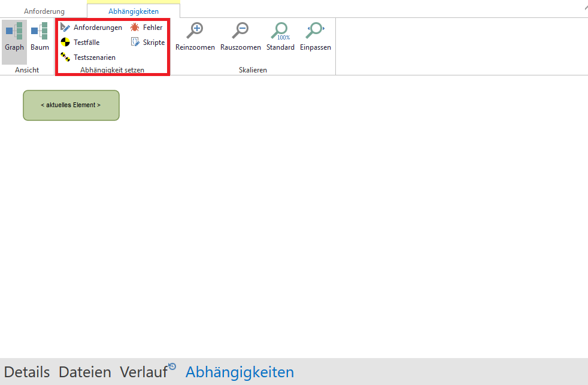Collapse the ribbon with the top-right chevron

pyautogui.click(x=585, y=7)
